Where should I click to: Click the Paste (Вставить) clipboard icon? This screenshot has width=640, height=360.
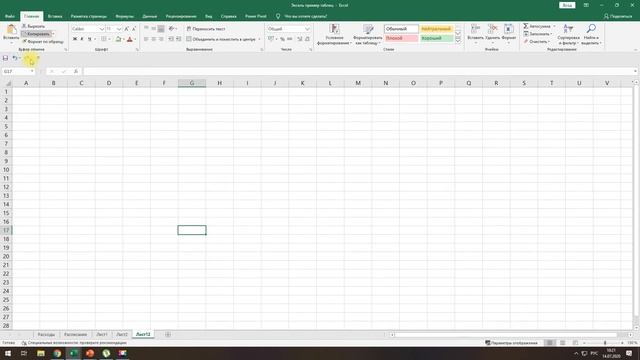point(11,30)
